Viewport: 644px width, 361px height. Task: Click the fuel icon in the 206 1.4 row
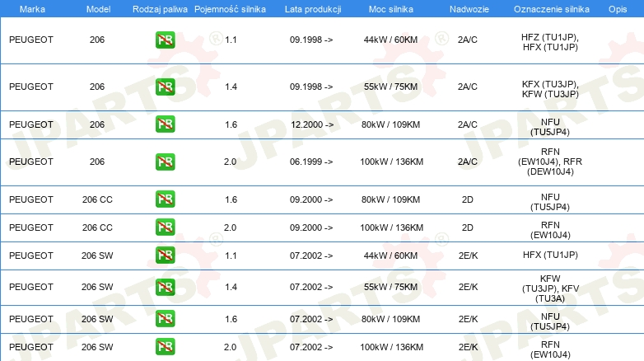coord(165,87)
